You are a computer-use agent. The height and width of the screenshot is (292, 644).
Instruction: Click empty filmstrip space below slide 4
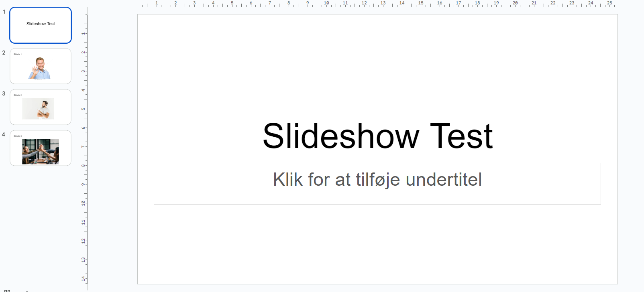(x=41, y=225)
